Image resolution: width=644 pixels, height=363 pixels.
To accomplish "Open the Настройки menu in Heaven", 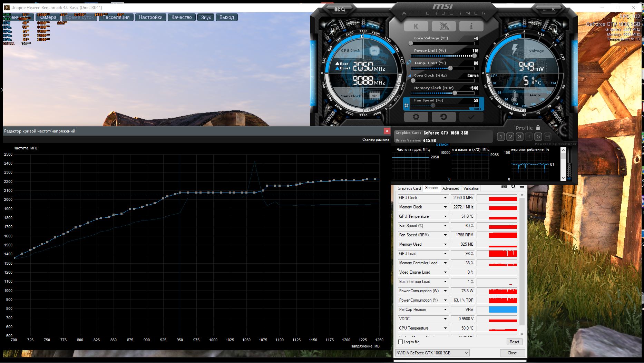I will pos(150,17).
